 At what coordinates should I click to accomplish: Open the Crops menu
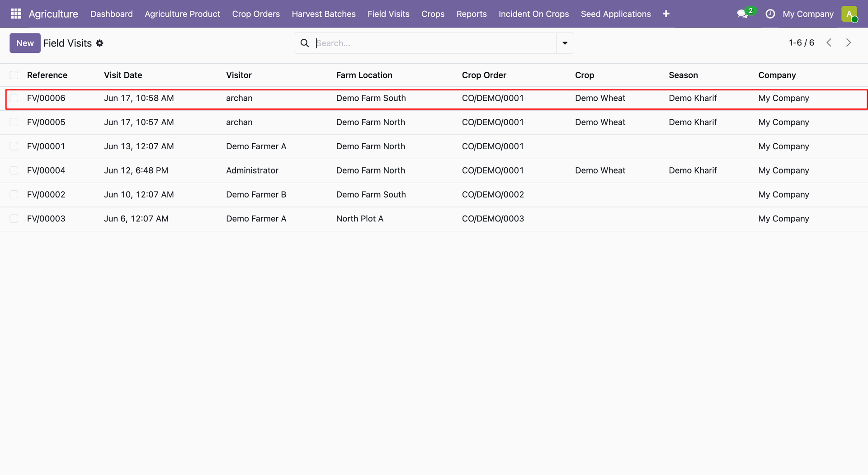click(433, 14)
